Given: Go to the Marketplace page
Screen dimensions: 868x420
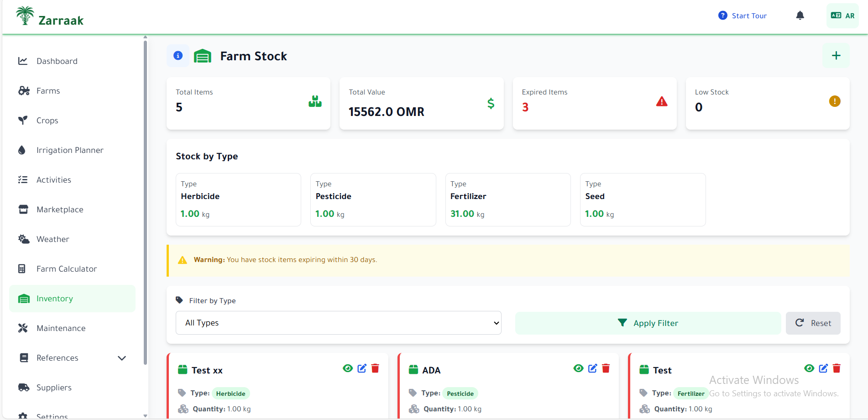Looking at the screenshot, I should click(60, 210).
